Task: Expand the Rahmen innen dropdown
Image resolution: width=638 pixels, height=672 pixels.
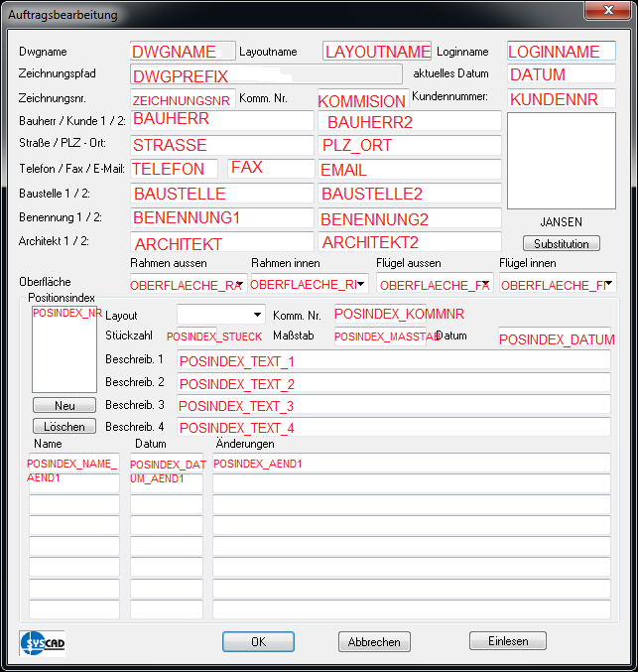Action: [x=361, y=284]
